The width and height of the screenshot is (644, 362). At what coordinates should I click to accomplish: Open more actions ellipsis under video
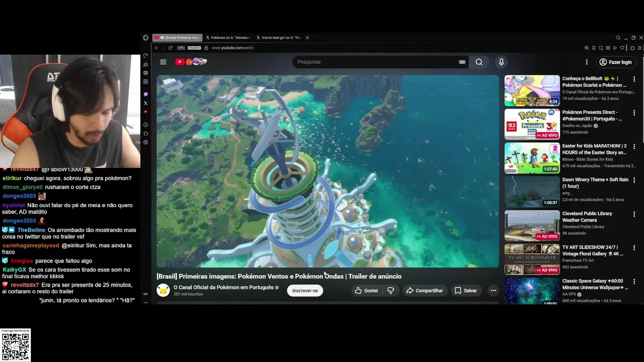[493, 291]
